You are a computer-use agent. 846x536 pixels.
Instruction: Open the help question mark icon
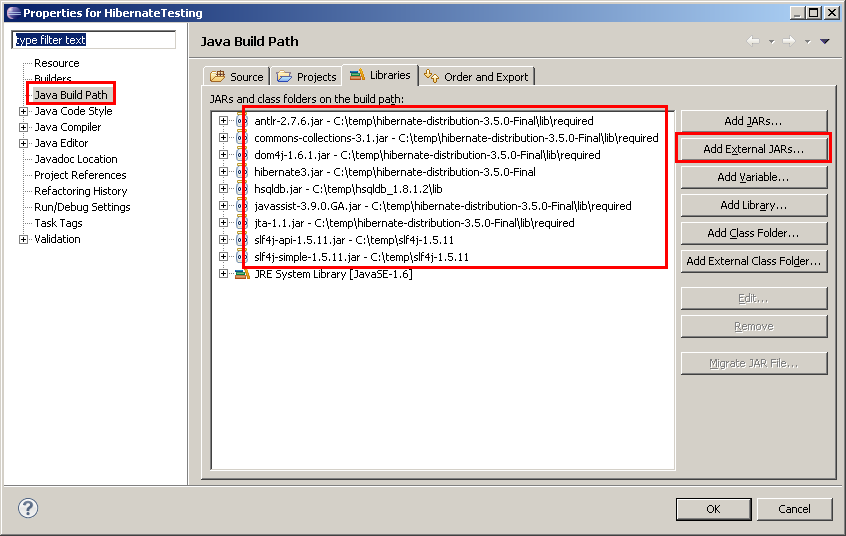pos(28,508)
